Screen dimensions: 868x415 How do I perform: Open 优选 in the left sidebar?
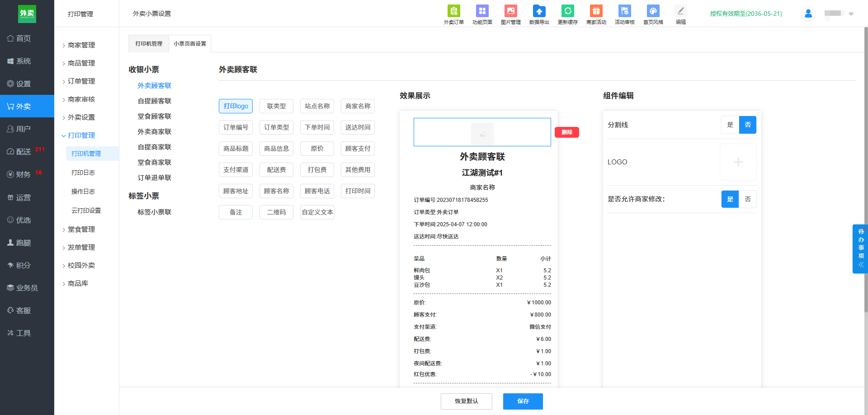27,220
